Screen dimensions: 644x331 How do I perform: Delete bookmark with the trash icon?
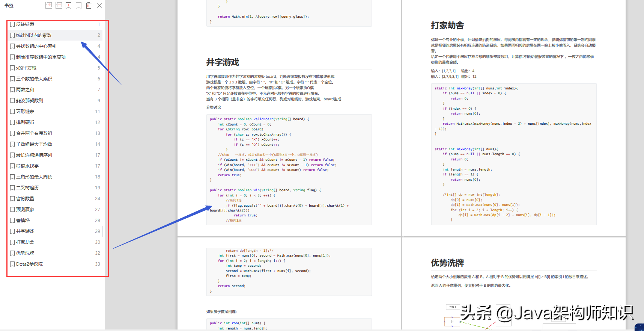pyautogui.click(x=89, y=5)
